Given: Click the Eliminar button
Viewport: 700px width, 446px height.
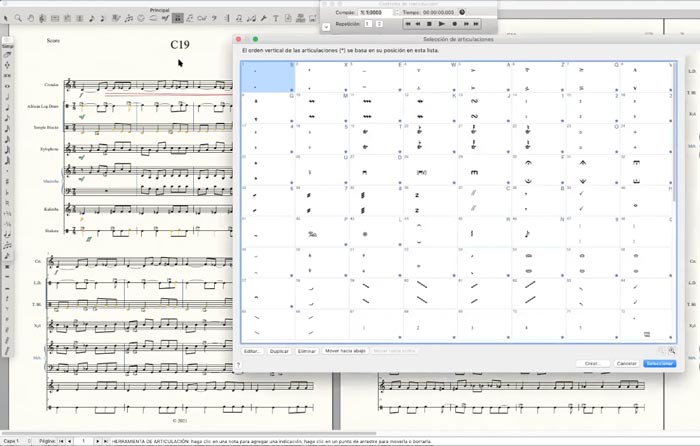Looking at the screenshot, I should 307,351.
